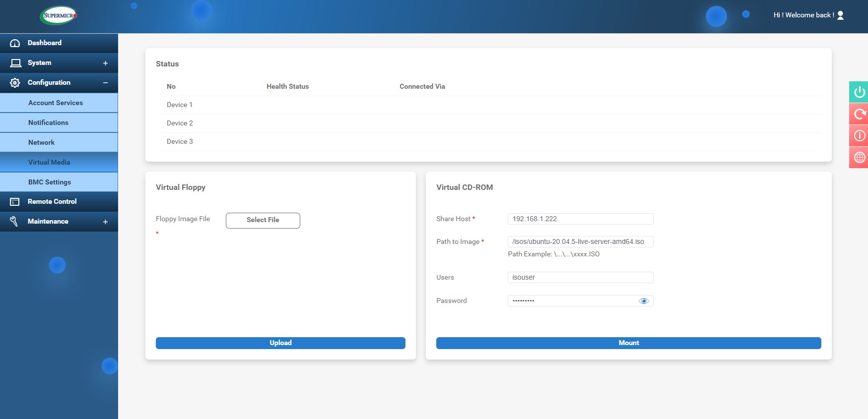
Task: Click the red refresh icon
Action: pos(859,114)
